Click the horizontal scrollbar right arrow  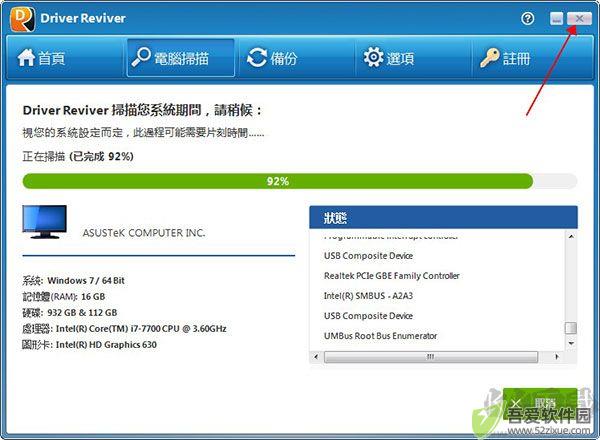(x=556, y=357)
